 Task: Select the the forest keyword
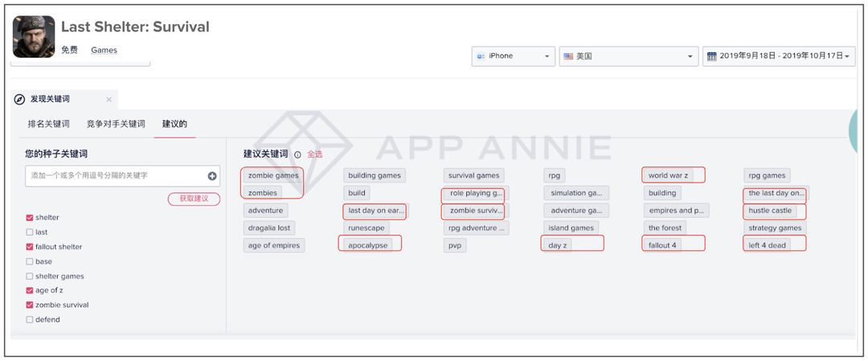(665, 228)
